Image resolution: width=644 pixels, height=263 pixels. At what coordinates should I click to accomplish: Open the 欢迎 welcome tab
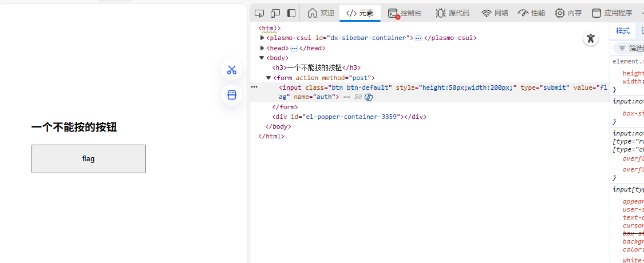pos(321,13)
